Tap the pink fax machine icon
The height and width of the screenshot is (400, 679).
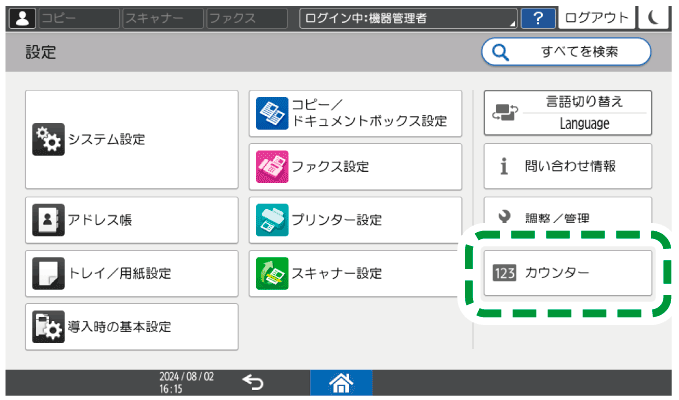272,167
